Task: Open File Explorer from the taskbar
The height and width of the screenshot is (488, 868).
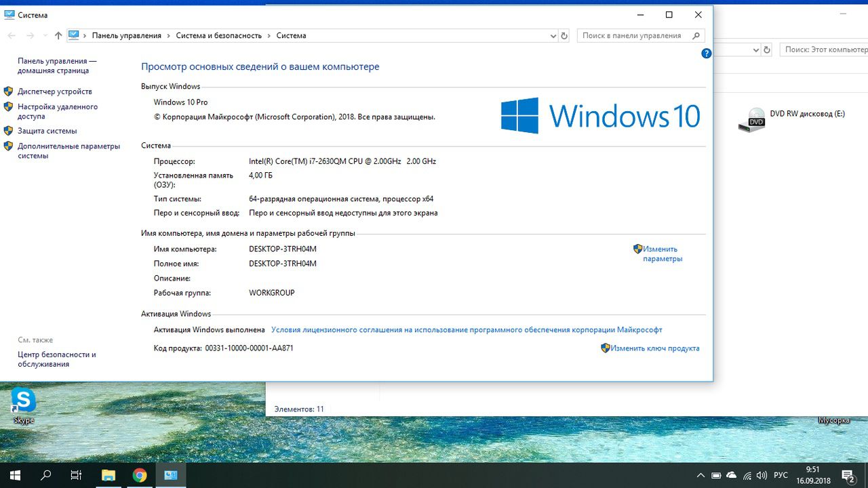Action: [108, 475]
